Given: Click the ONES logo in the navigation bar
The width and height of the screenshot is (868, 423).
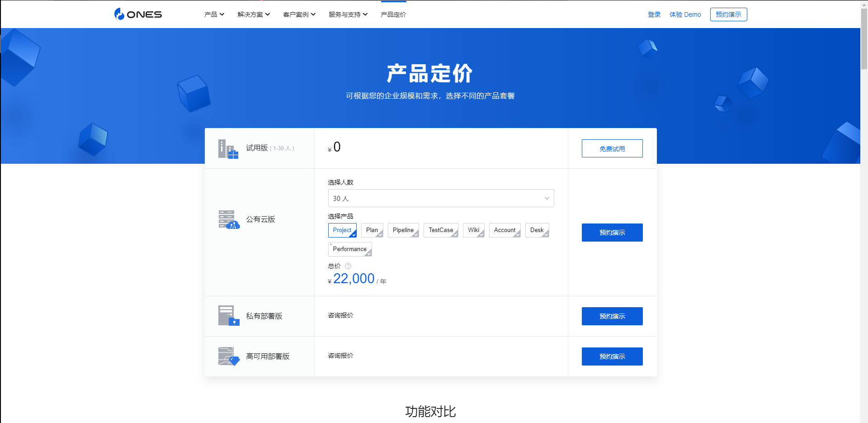Looking at the screenshot, I should tap(137, 14).
